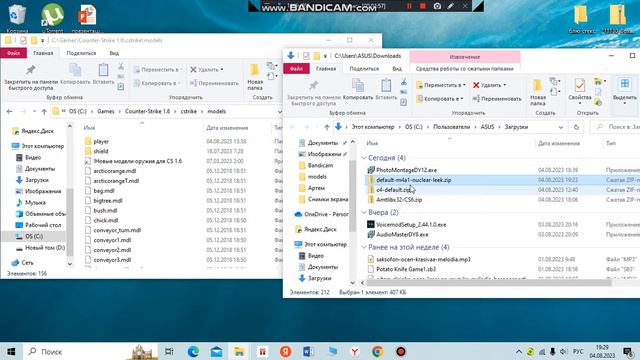Select c4-default.zip in Downloads
This screenshot has height=360, width=640.
(393, 190)
